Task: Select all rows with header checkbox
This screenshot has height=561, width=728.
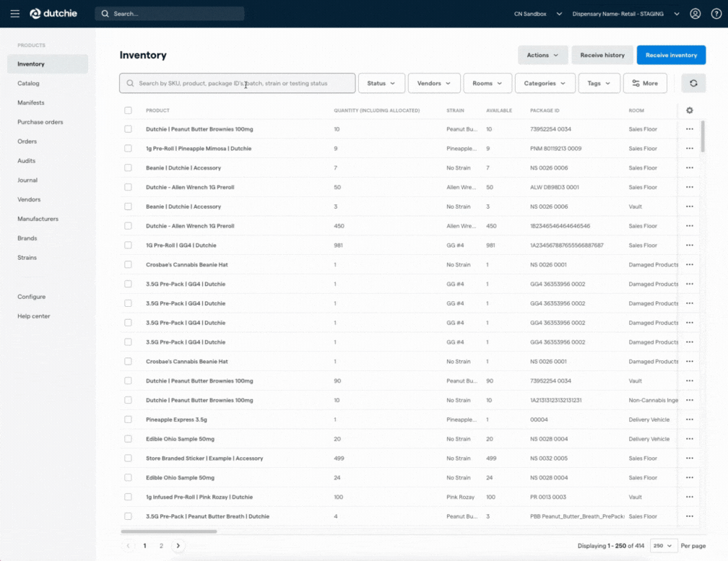Action: coord(128,110)
